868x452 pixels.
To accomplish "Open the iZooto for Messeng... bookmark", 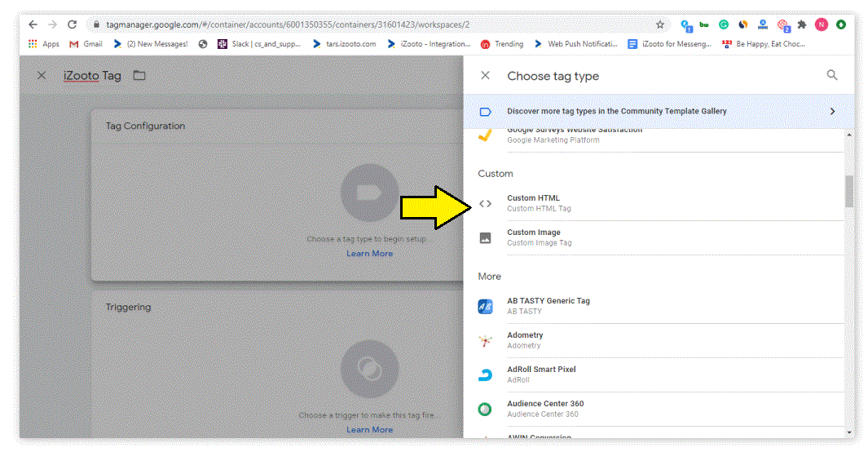I will click(x=670, y=44).
